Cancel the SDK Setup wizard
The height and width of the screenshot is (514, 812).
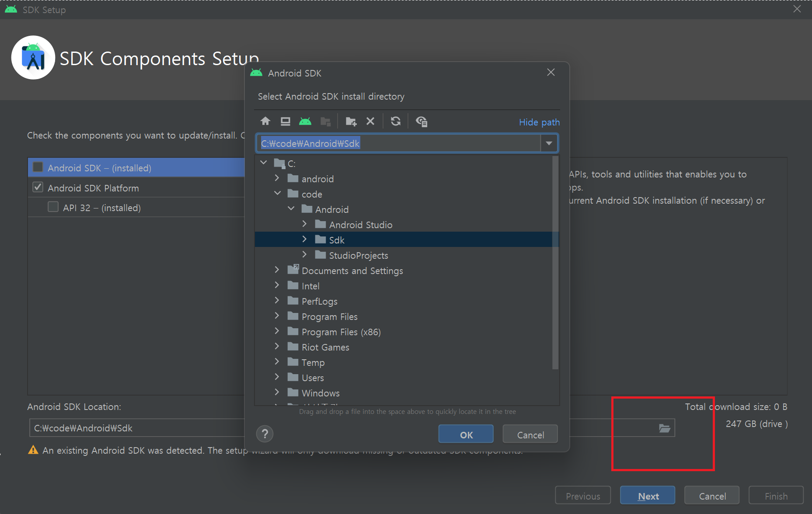pyautogui.click(x=712, y=496)
